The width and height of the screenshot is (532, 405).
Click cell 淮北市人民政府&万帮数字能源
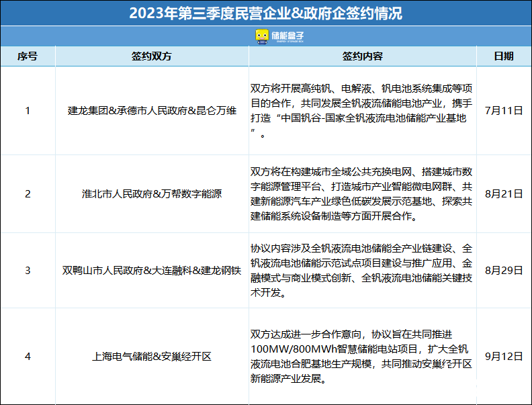pyautogui.click(x=152, y=193)
